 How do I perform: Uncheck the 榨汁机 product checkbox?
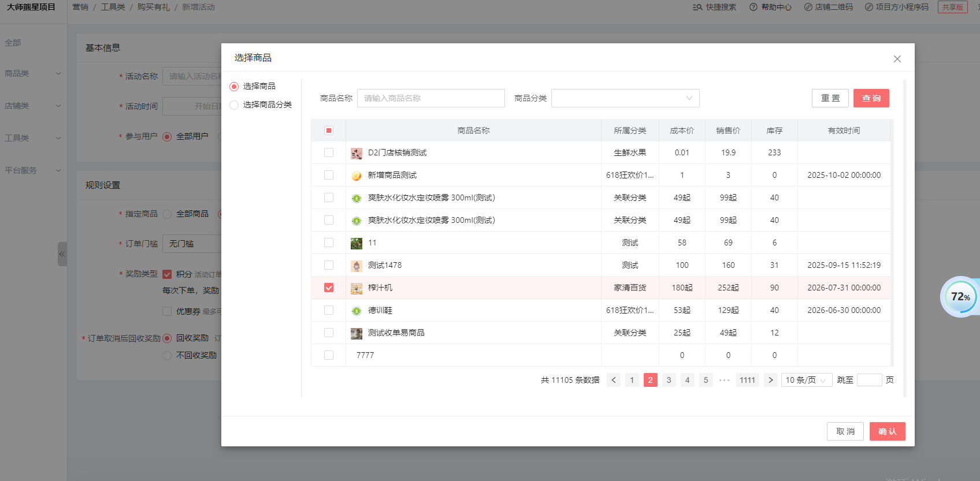[329, 288]
